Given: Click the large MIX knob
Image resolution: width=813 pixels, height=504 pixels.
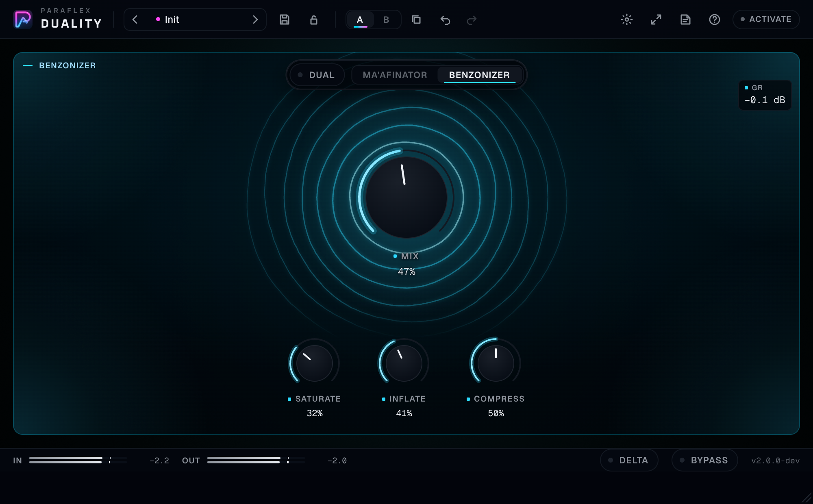Looking at the screenshot, I should tap(406, 198).
